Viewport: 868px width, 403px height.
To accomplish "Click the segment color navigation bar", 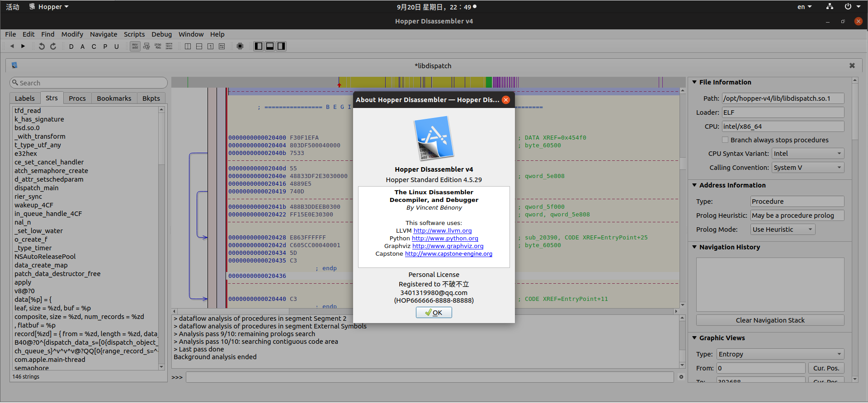I will pyautogui.click(x=429, y=82).
